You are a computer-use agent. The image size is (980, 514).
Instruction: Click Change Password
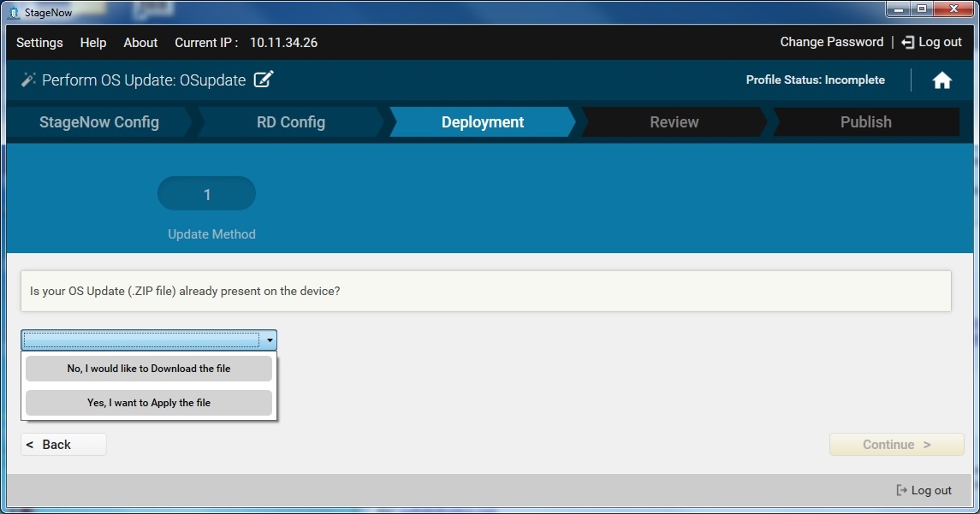coord(831,42)
